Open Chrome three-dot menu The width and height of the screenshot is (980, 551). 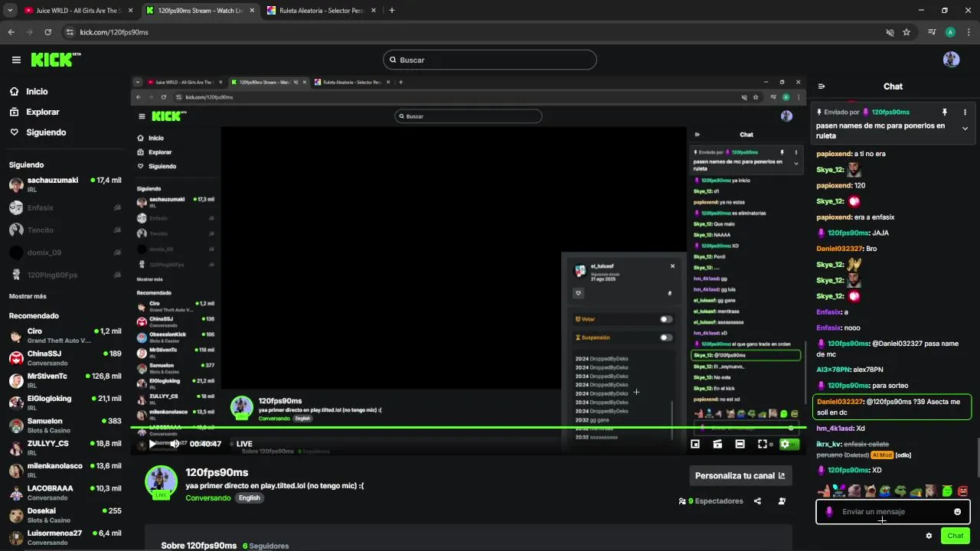[x=969, y=32]
